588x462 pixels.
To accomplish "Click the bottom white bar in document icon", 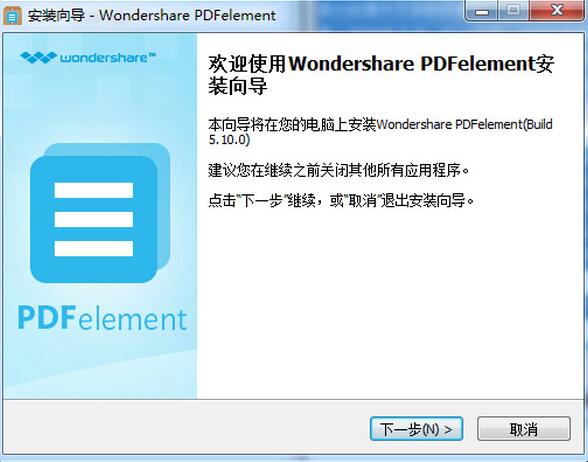I will (x=94, y=249).
